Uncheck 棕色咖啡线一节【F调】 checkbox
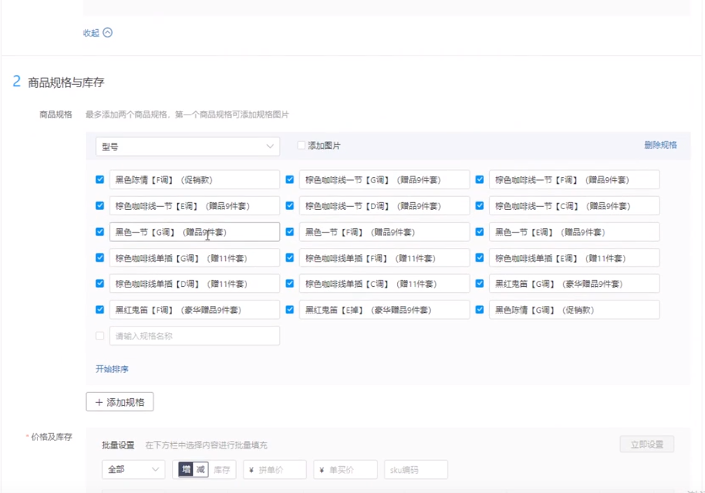 [x=480, y=179]
